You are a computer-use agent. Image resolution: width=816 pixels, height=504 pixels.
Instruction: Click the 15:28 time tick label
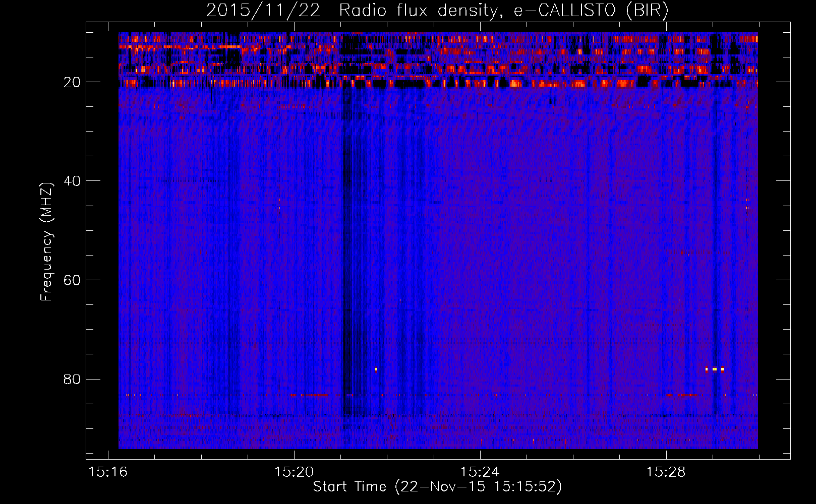tap(666, 472)
